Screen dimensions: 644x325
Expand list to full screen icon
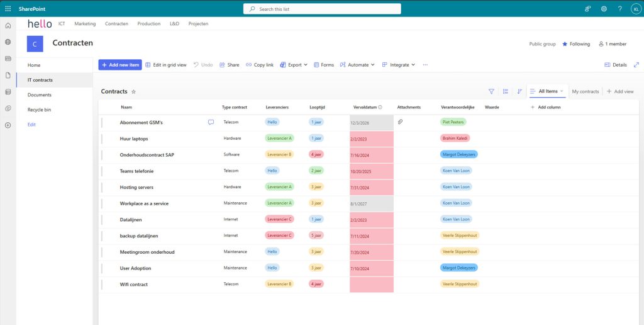[x=636, y=65]
